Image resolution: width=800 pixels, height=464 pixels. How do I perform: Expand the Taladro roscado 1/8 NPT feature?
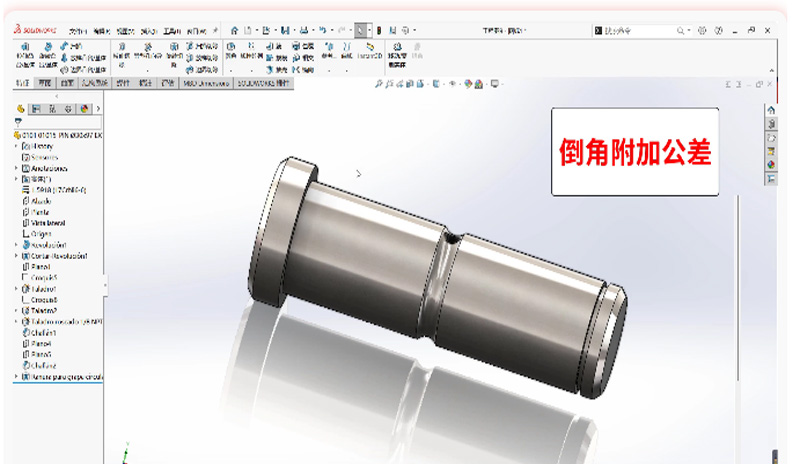click(16, 322)
